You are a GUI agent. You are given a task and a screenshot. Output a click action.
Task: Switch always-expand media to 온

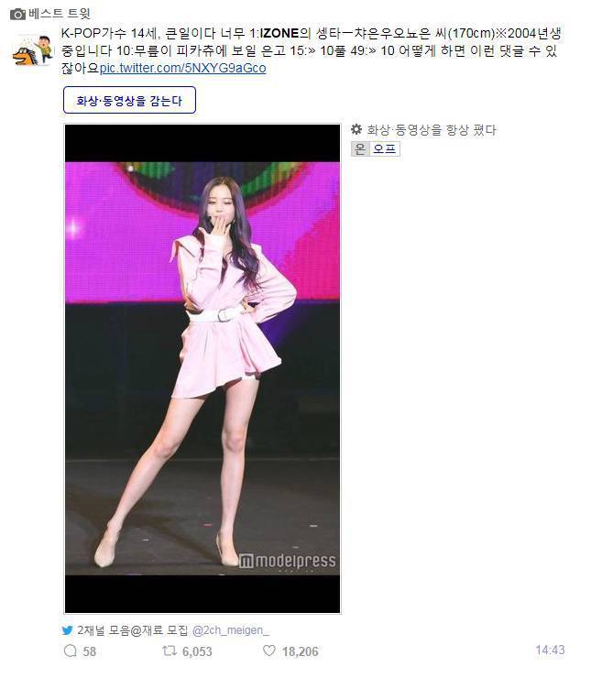[x=360, y=148]
